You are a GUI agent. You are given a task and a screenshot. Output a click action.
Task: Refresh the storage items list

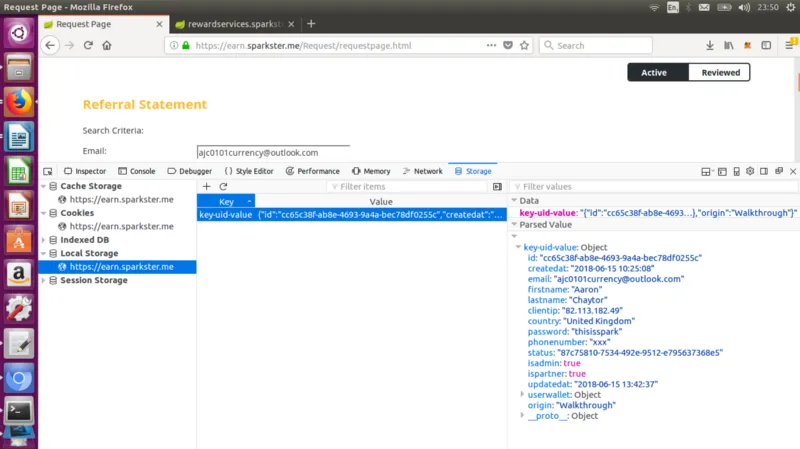223,187
